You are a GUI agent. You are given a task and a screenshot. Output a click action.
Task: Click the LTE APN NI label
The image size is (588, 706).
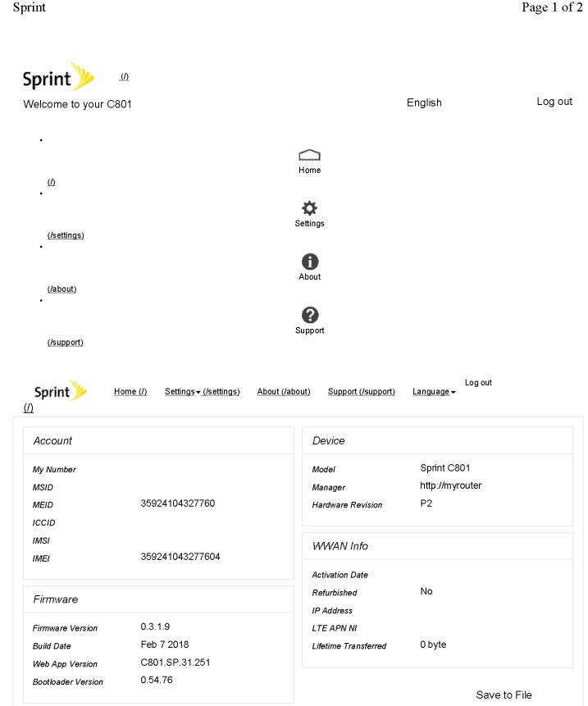coord(334,628)
